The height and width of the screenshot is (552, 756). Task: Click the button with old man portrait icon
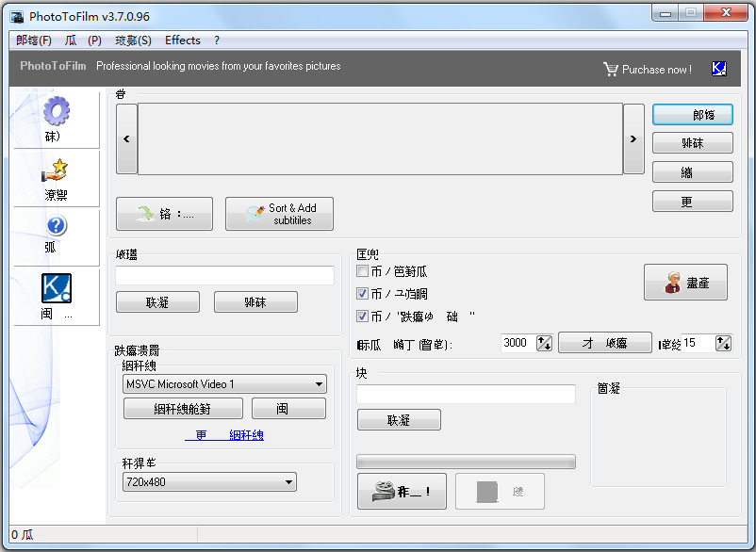685,283
